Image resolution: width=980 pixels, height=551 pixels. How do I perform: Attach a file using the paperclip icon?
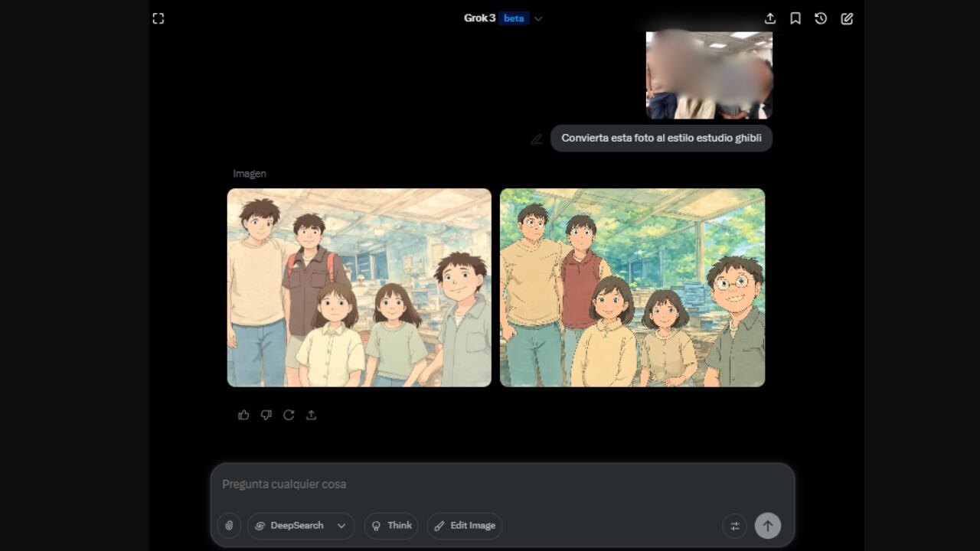tap(228, 526)
